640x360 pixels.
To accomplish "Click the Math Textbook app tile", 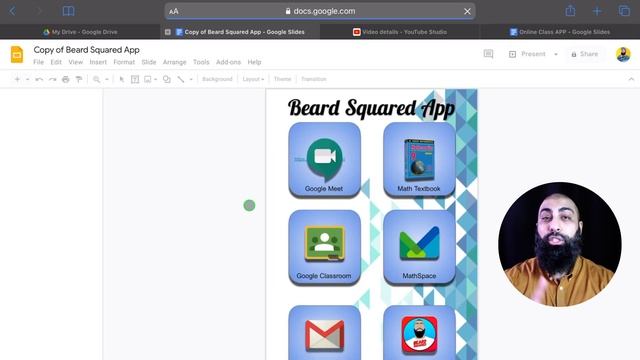I will pyautogui.click(x=419, y=160).
